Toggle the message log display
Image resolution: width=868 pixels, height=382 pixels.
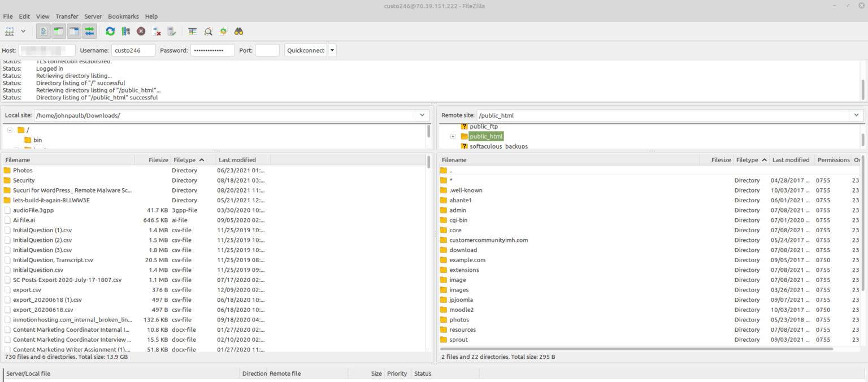[x=44, y=31]
